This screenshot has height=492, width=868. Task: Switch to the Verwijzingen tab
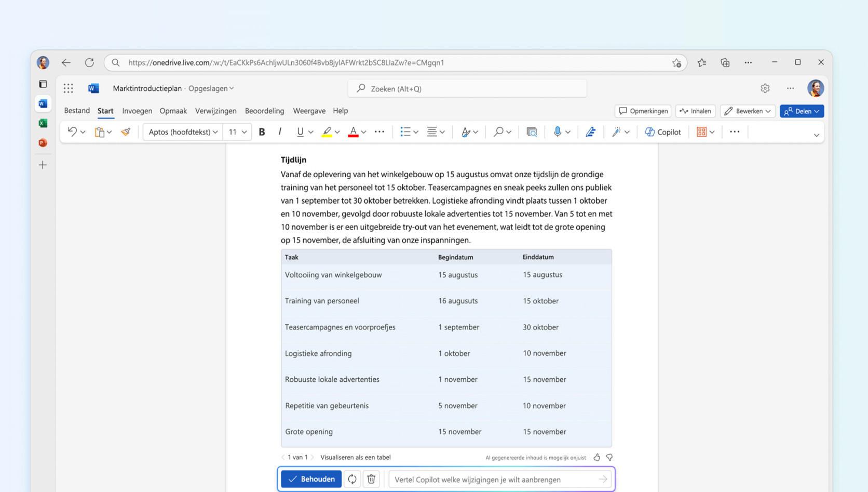215,111
